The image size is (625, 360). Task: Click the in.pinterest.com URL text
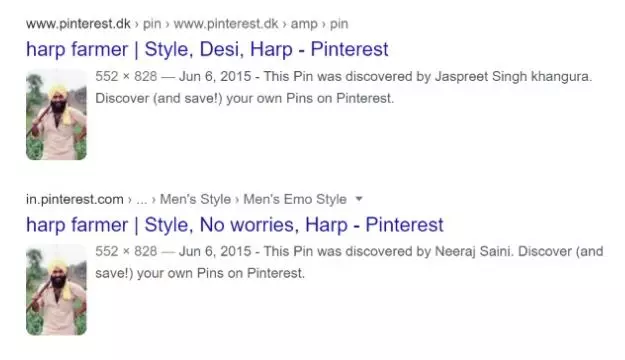pos(75,199)
